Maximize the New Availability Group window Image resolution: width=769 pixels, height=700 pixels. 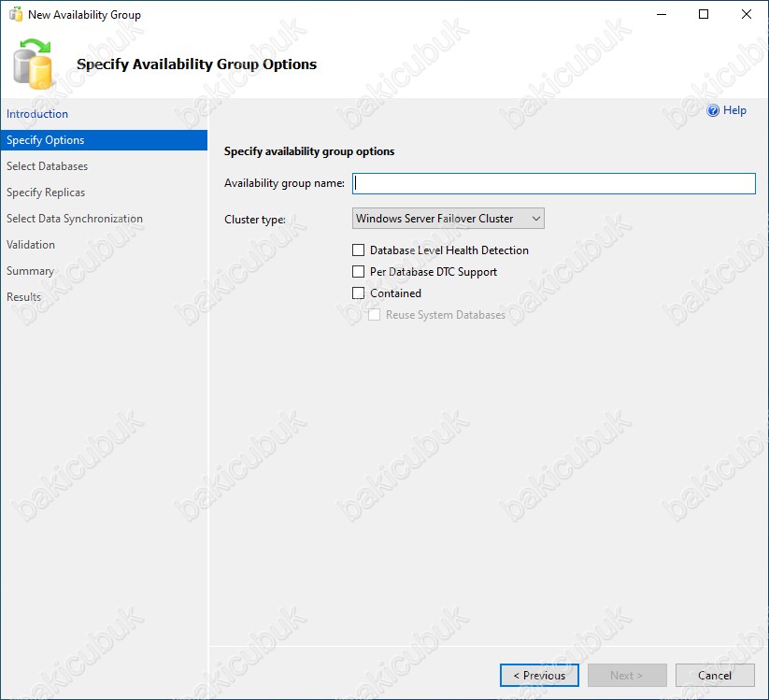(704, 14)
